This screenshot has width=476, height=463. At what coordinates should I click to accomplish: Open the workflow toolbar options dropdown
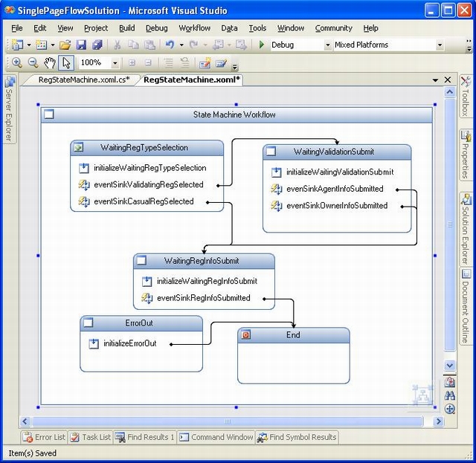(235, 66)
